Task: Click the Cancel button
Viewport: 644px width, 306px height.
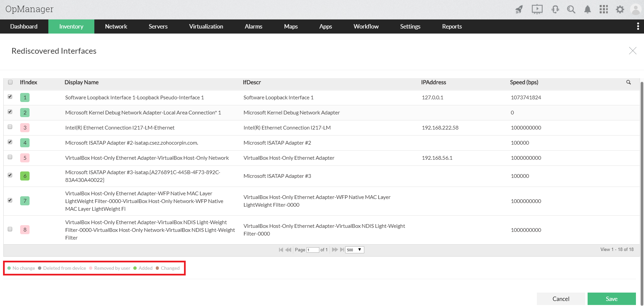Action: coord(561,299)
